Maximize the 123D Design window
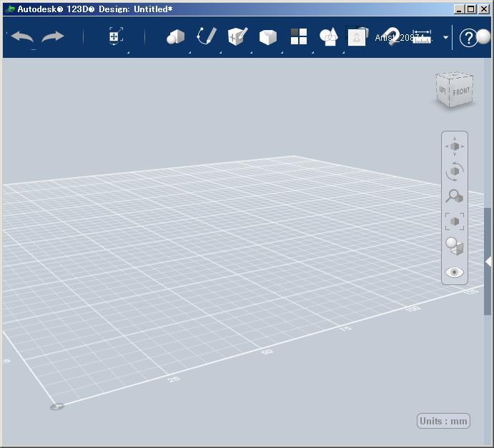This screenshot has height=448, width=494. (471, 9)
